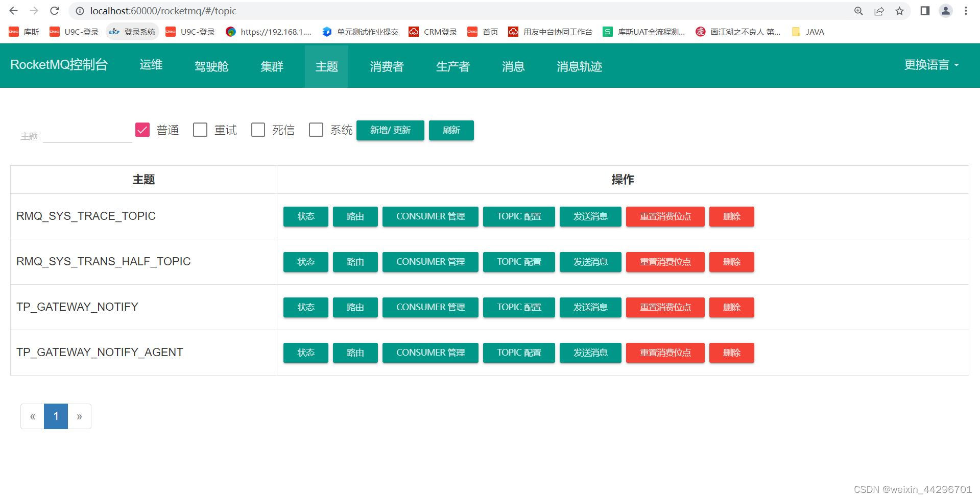Viewport: 980px width, 499px height.
Task: Select page 1 in pagination
Action: click(56, 416)
